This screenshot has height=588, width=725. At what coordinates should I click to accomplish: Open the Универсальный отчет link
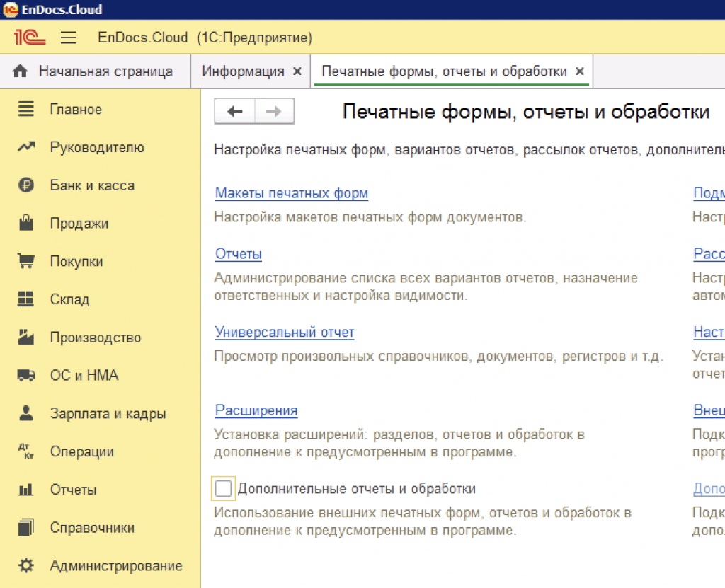[x=285, y=332]
